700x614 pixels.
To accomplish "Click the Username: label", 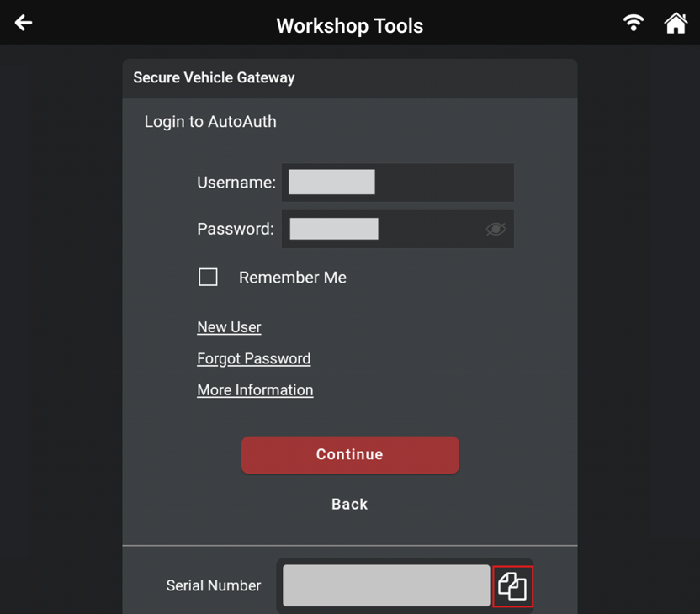I will [236, 183].
